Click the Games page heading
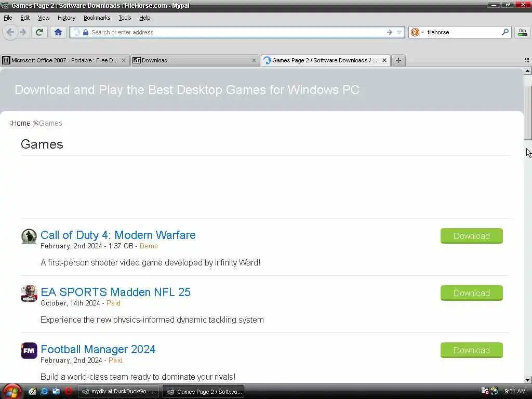Screen dimensions: 532x399 (x=42, y=144)
